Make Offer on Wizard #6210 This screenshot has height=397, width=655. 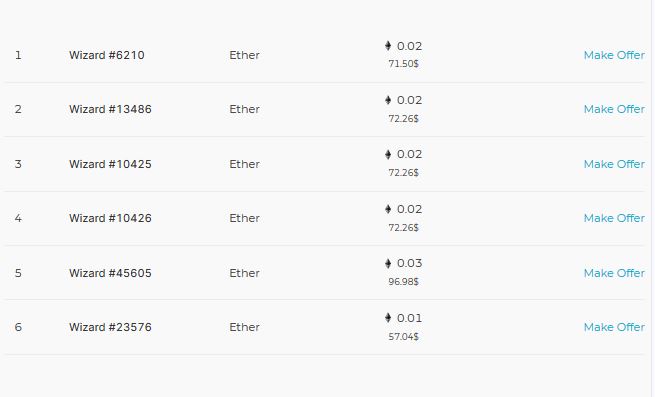point(614,55)
